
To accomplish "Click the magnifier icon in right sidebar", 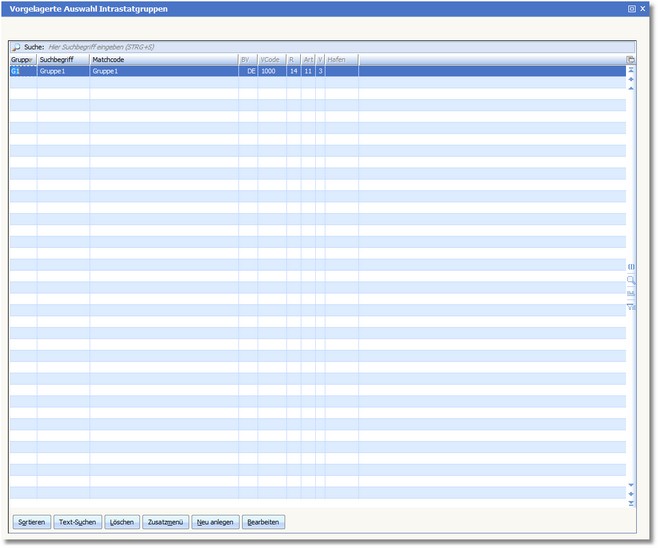I will pyautogui.click(x=631, y=280).
